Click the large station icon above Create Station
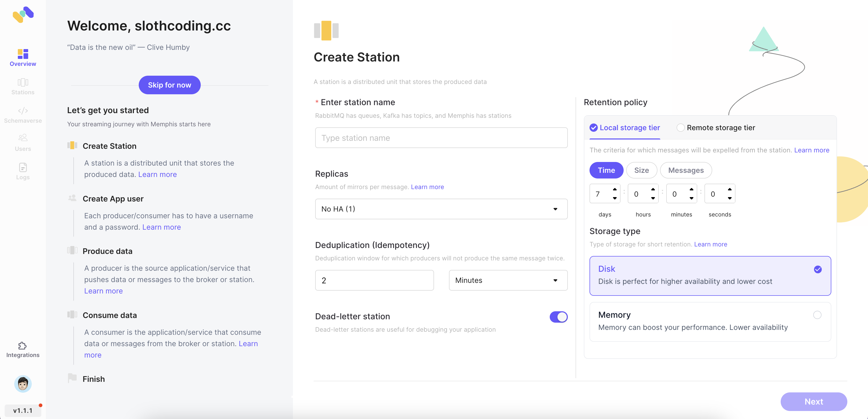The image size is (868, 419). click(326, 31)
